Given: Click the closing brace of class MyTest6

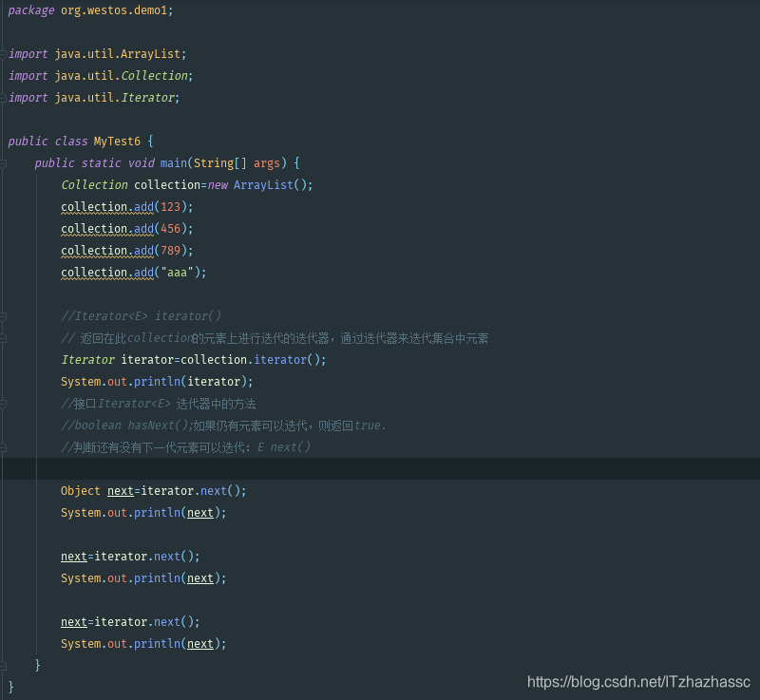Looking at the screenshot, I should 11,687.
